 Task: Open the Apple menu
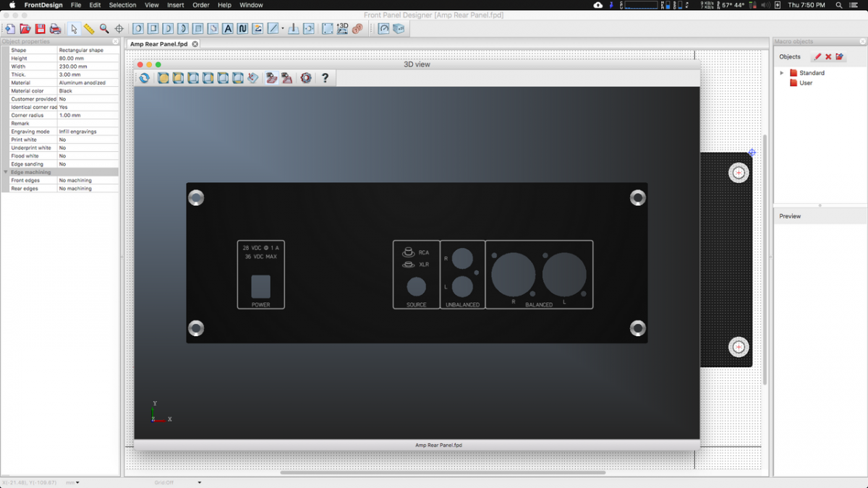11,5
